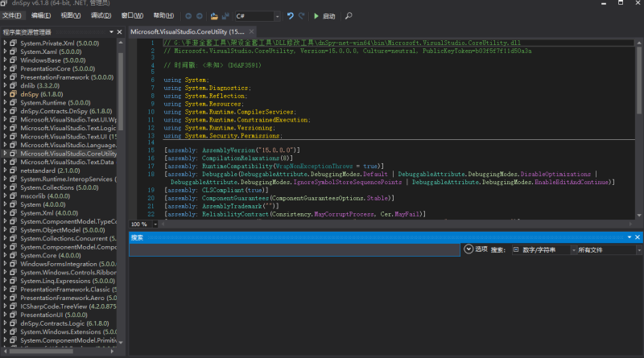
Task: Click the code editor vertical scrollbar thumb
Action: click(x=639, y=80)
